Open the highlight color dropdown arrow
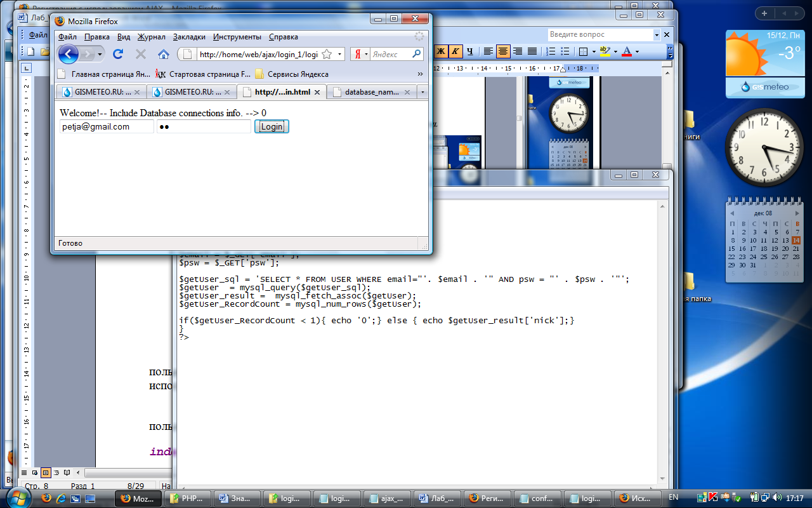The height and width of the screenshot is (508, 812). [x=615, y=51]
